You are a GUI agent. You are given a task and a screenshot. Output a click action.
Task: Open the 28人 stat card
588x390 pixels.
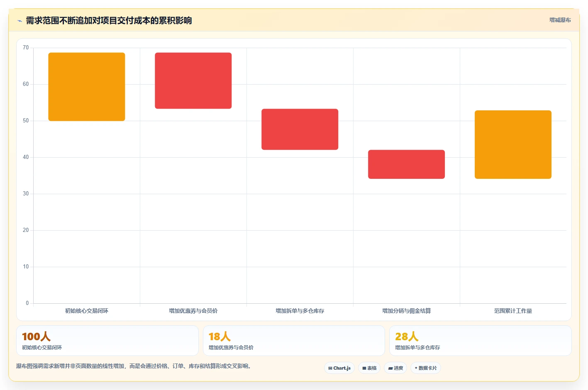point(481,341)
